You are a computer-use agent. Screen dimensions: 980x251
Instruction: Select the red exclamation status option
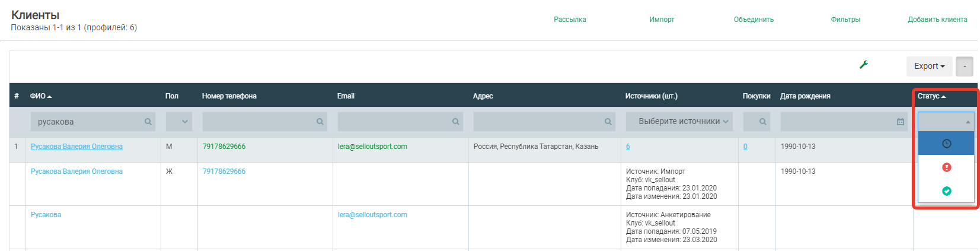coord(946,167)
